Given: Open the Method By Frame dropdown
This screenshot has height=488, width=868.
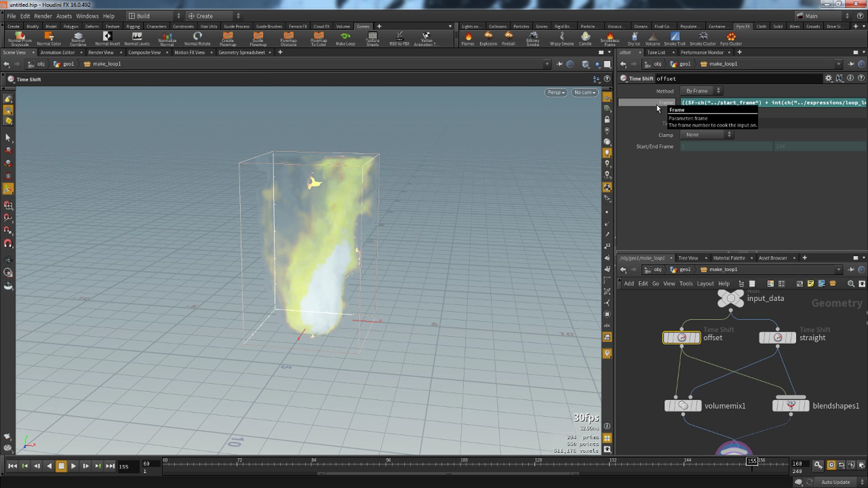Looking at the screenshot, I should pos(701,91).
